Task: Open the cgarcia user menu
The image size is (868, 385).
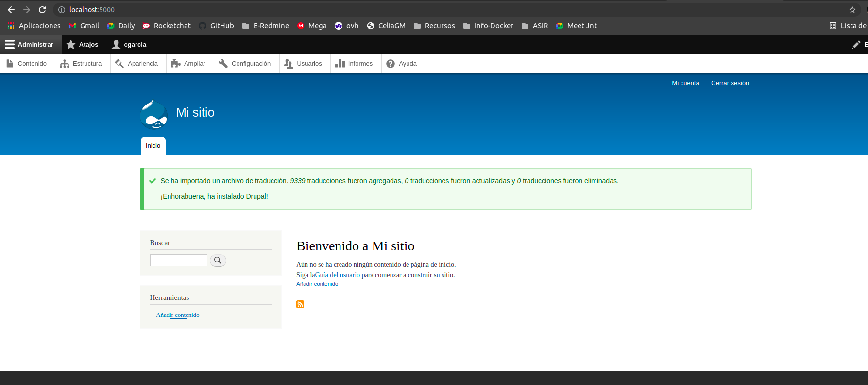Action: [x=129, y=45]
